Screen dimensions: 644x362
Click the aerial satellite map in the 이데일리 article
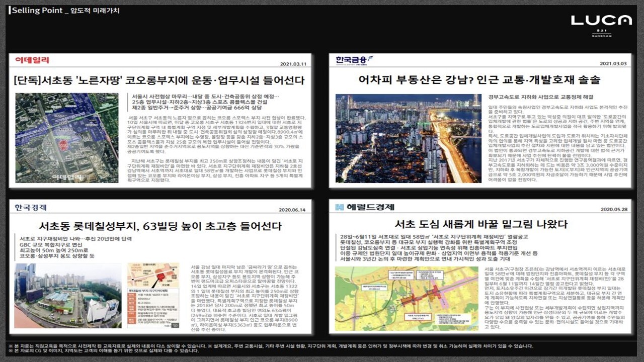point(67,138)
